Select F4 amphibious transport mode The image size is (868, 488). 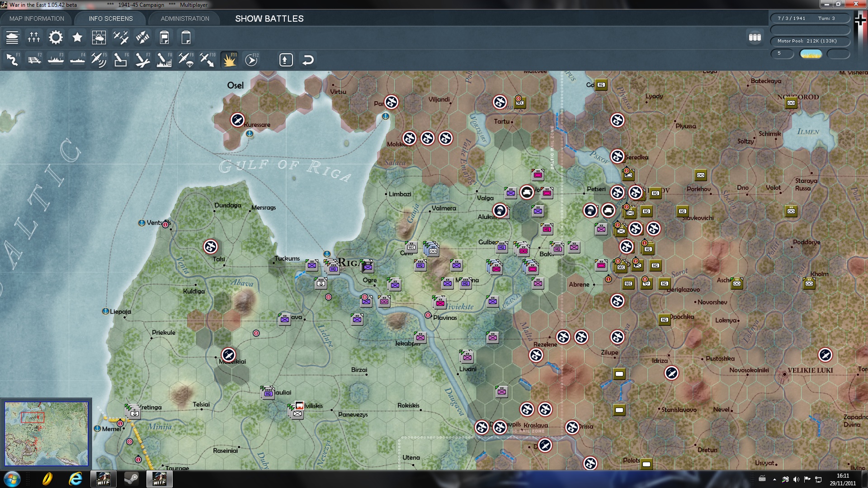77,60
